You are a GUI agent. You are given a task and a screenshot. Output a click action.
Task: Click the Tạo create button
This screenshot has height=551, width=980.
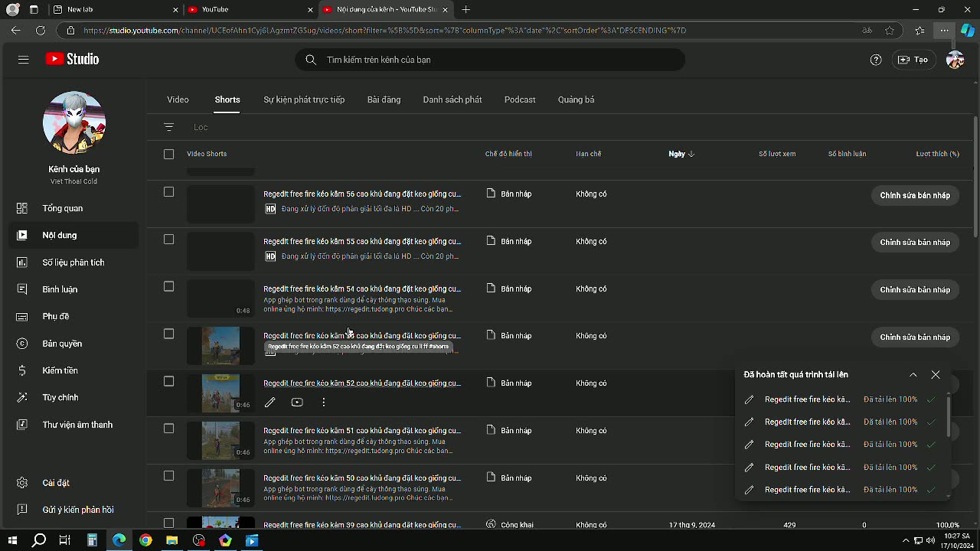[x=913, y=60]
